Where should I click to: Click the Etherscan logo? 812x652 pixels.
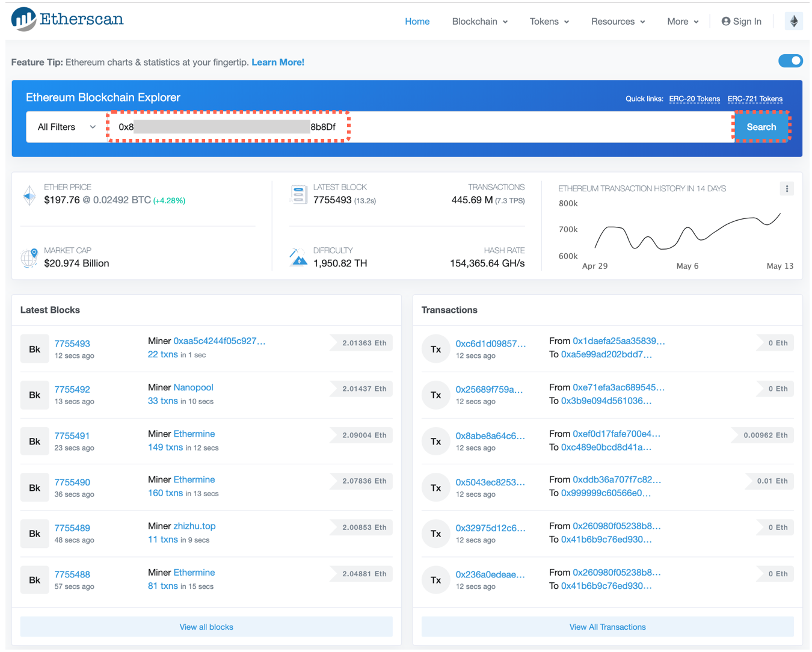67,19
